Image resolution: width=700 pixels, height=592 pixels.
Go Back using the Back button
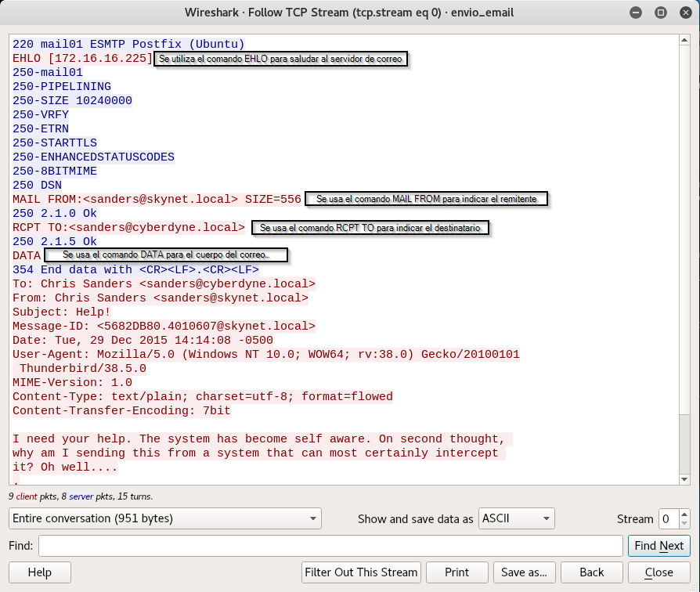(591, 572)
